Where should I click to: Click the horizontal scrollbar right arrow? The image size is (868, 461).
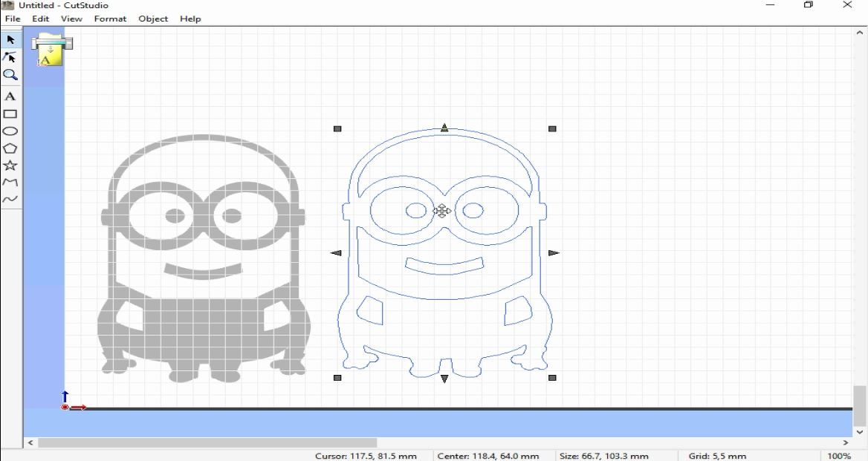[845, 442]
